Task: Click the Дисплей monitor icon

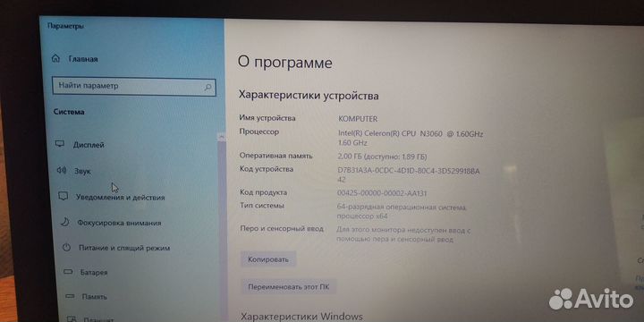Action: (x=60, y=144)
